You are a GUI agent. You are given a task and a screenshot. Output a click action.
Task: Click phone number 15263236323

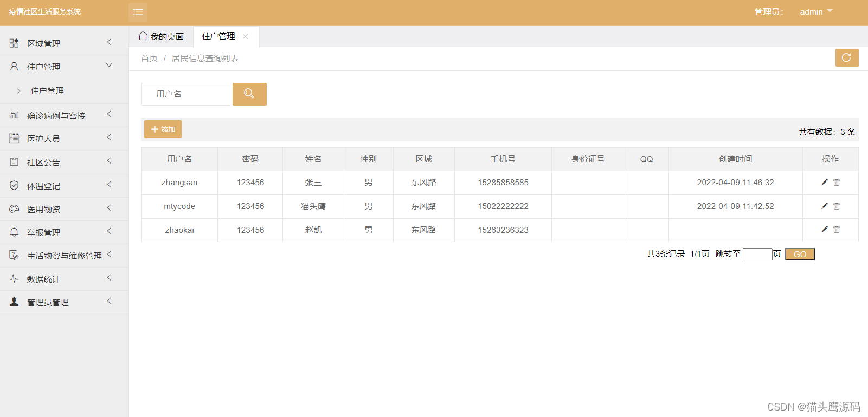coord(503,230)
